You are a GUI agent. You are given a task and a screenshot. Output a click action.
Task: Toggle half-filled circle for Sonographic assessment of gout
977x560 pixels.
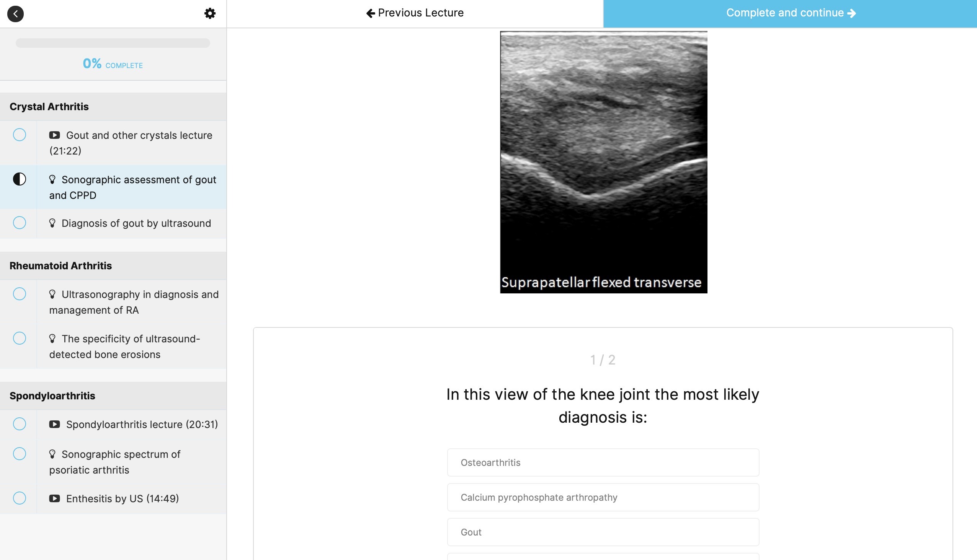point(19,179)
